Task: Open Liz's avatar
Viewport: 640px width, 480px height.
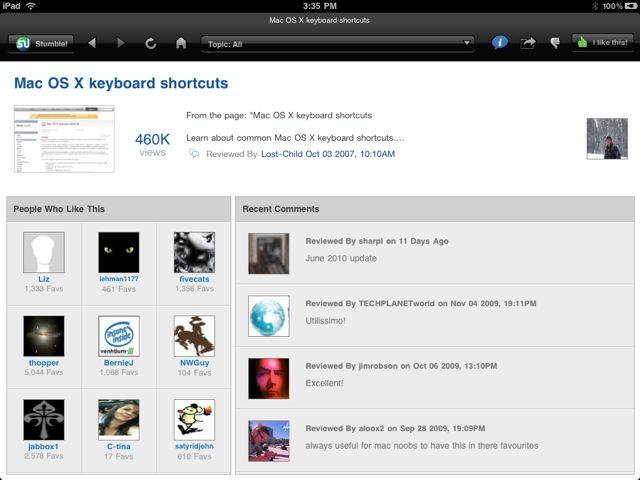Action: (x=44, y=252)
